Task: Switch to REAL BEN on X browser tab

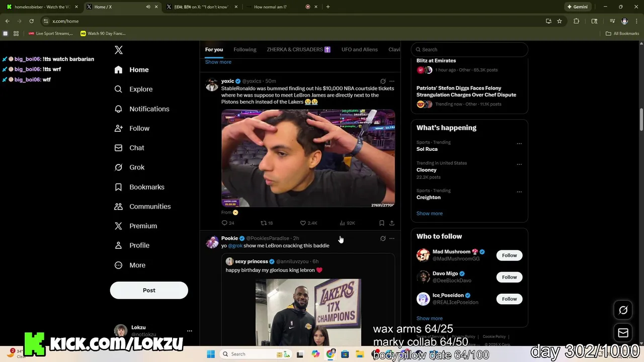Action: 201,7
